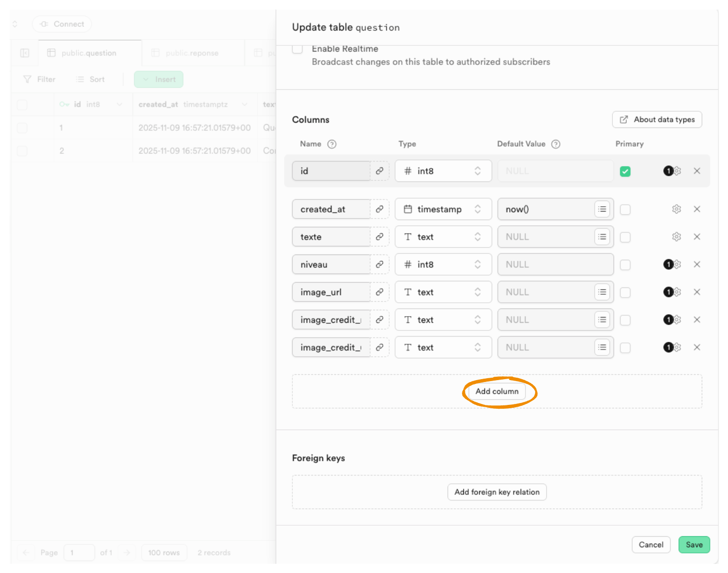Click the link icon beside created_at column
Viewport: 728px width, 573px height.
coord(379,209)
